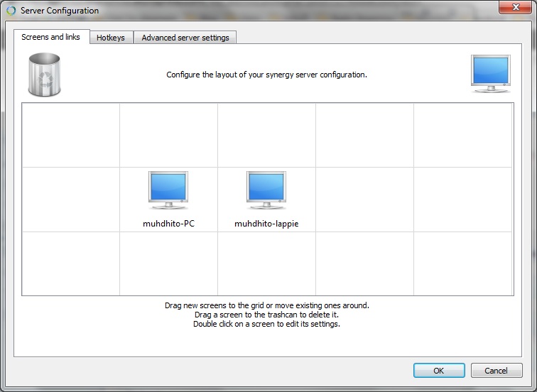Click the recycle trashcan icon
Screen dimensions: 537x392
pos(44,75)
